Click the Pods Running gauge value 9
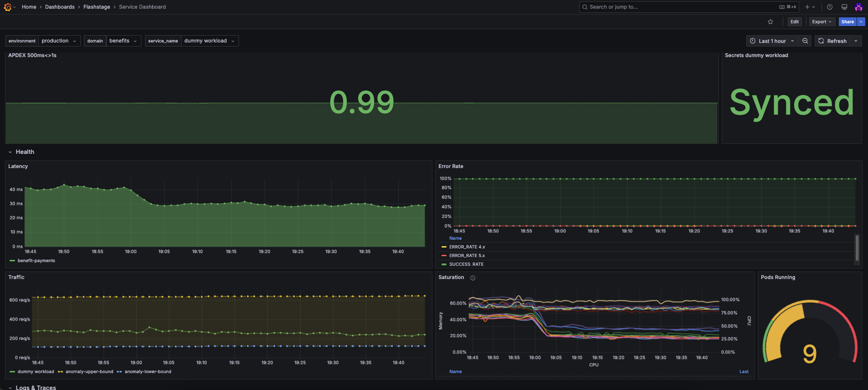This screenshot has height=390, width=868. 810,354
